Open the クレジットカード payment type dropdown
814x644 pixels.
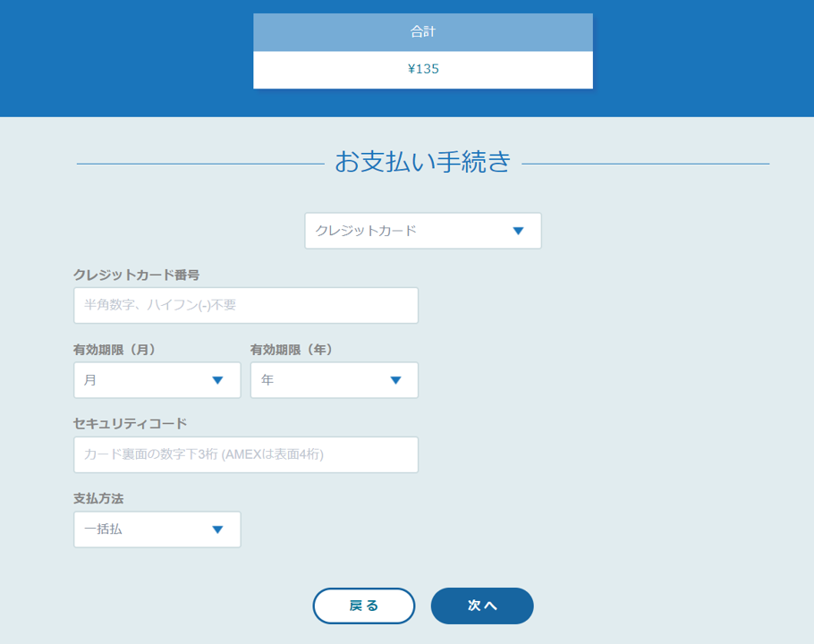422,231
